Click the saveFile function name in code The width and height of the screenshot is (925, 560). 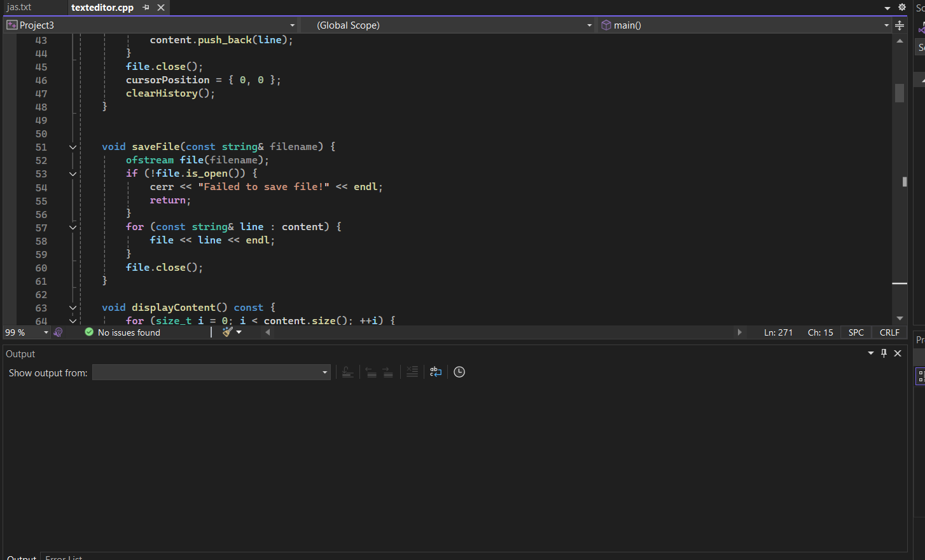156,147
